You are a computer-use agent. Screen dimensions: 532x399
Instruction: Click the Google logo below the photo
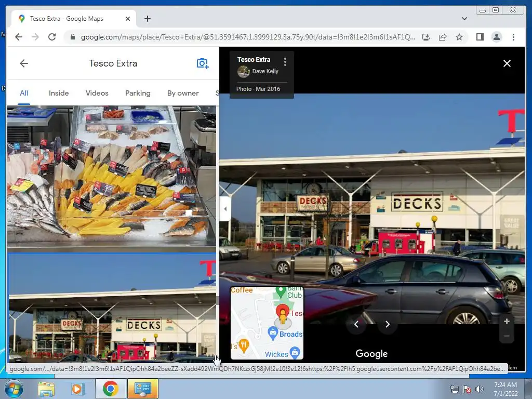pos(371,354)
